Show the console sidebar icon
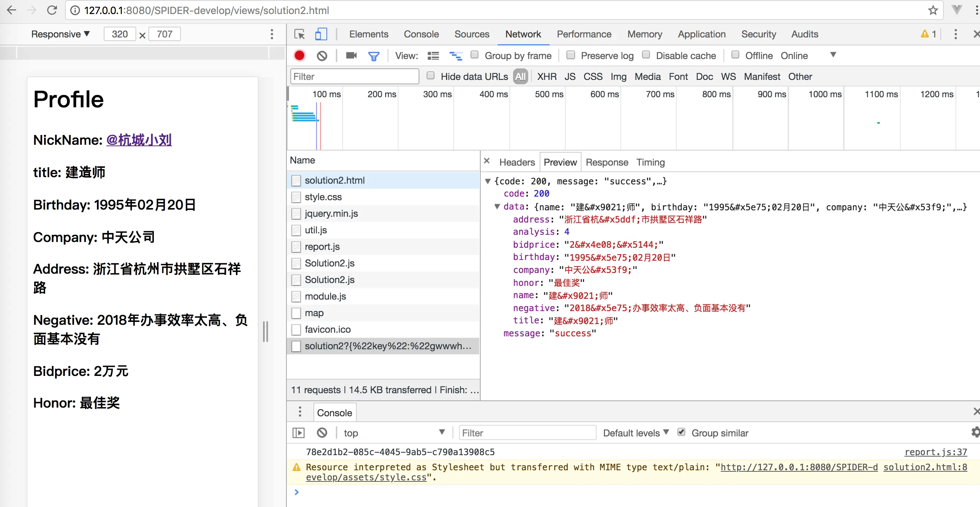980x507 pixels. tap(299, 433)
